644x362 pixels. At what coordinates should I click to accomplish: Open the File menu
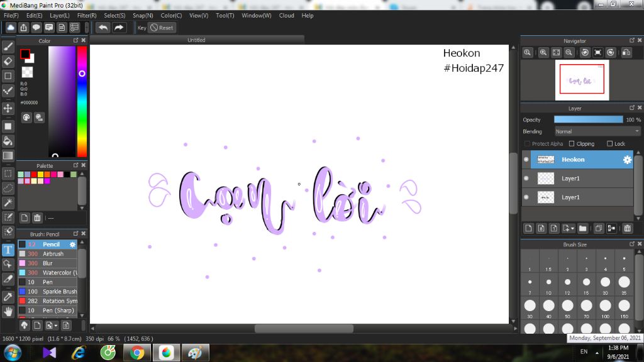pyautogui.click(x=11, y=15)
